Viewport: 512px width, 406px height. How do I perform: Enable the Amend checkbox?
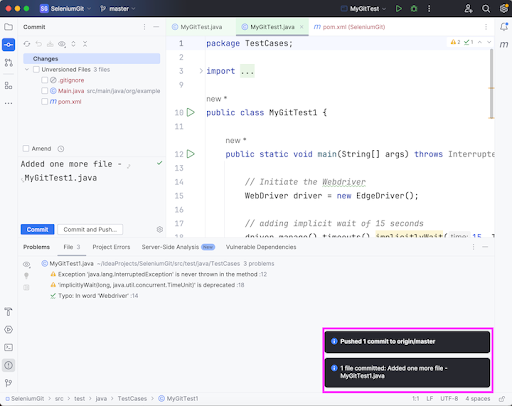(26, 148)
